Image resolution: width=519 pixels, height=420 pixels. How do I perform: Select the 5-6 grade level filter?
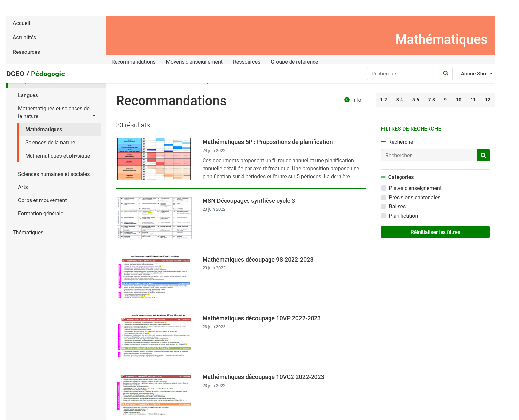[415, 100]
